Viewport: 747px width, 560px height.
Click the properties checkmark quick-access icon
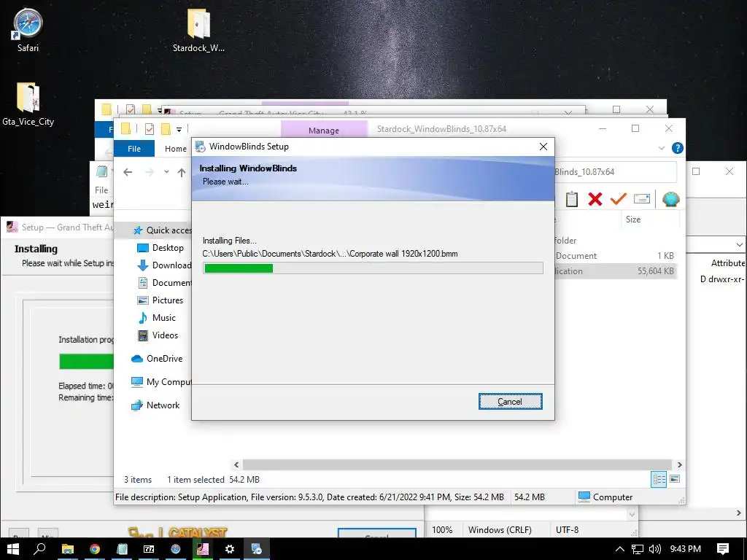pos(149,129)
